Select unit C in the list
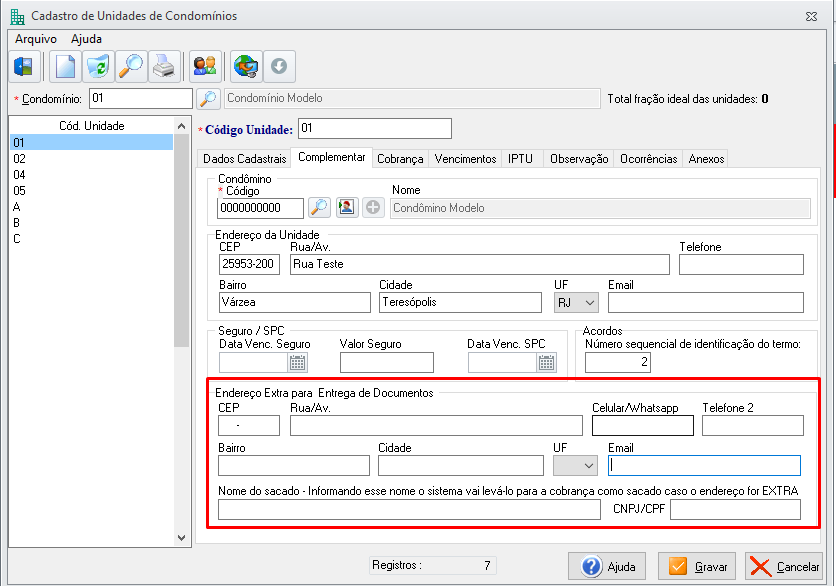The image size is (836, 586). click(x=92, y=238)
